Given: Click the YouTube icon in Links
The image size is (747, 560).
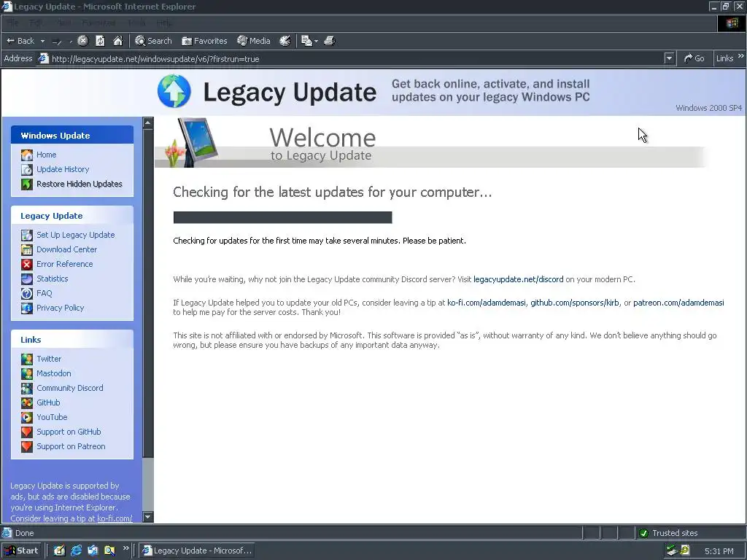Looking at the screenshot, I should 27,417.
